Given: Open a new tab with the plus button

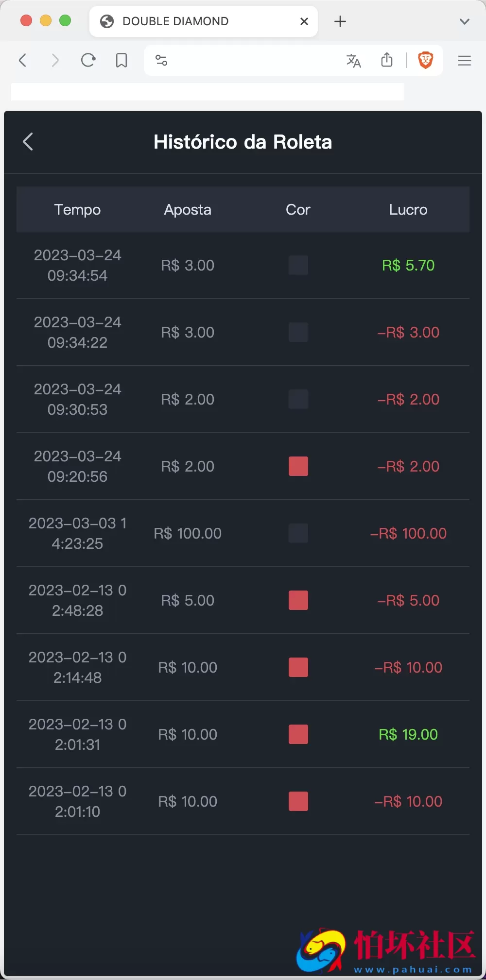Looking at the screenshot, I should (x=340, y=21).
